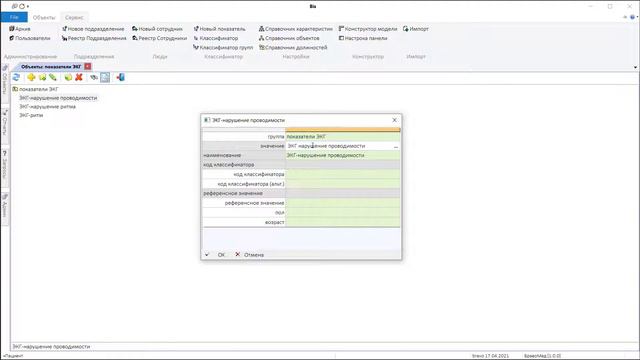Open Настройка панели
640x360 pixels.
tap(363, 38)
